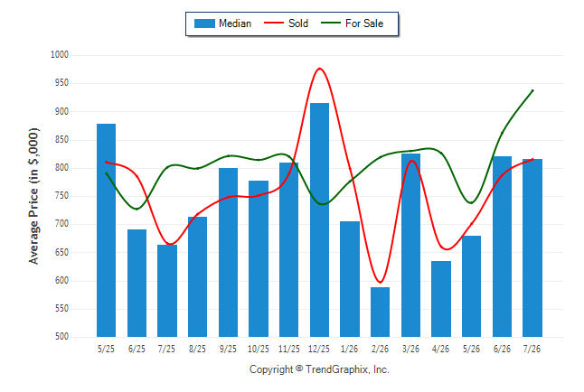Click the 10/25 x-axis label
This screenshot has height=392, width=584.
[259, 349]
